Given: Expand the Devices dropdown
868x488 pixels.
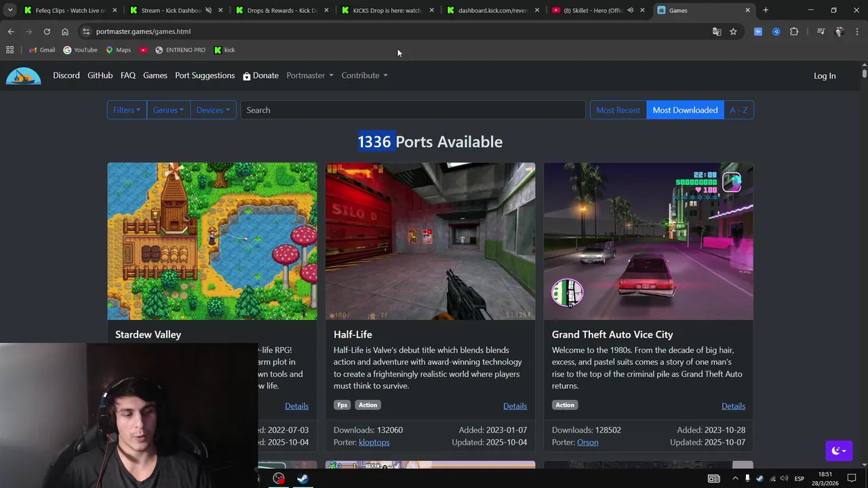Looking at the screenshot, I should tap(213, 110).
